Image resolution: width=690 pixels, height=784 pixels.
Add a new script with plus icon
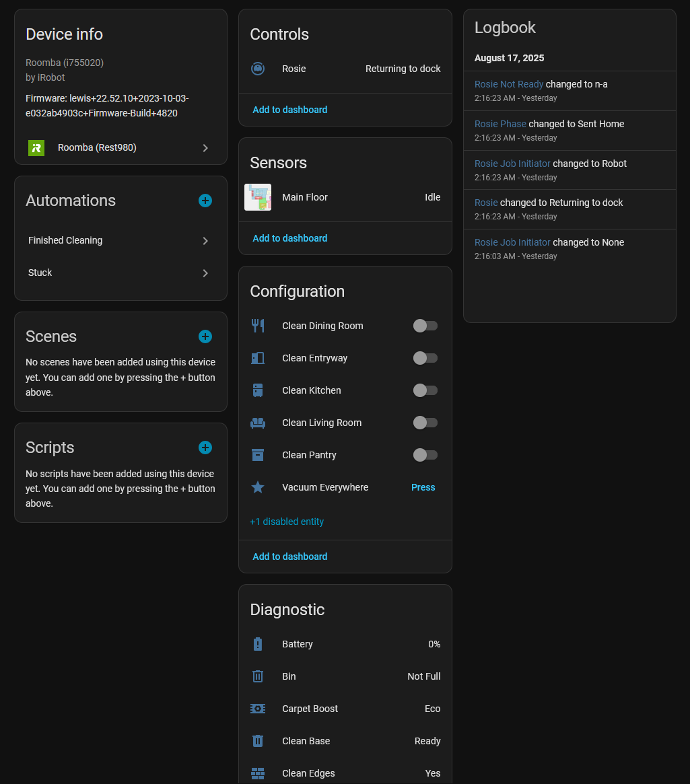click(x=205, y=448)
